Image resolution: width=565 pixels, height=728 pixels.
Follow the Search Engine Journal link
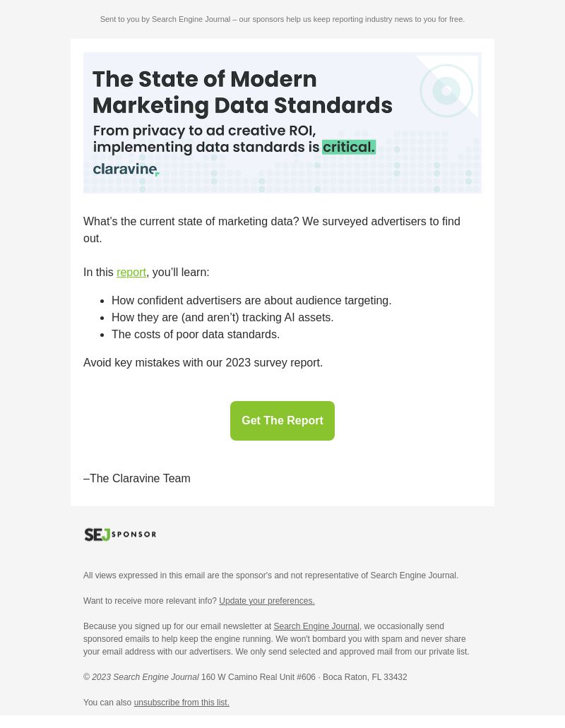click(x=316, y=626)
